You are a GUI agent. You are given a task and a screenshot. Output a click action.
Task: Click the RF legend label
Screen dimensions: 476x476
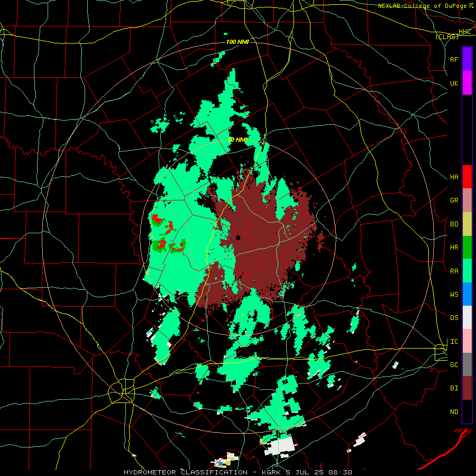[x=454, y=59]
